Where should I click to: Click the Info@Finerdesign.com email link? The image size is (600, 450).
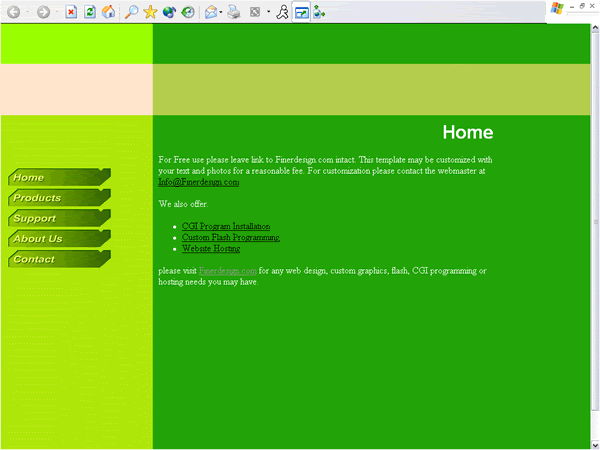(x=198, y=182)
